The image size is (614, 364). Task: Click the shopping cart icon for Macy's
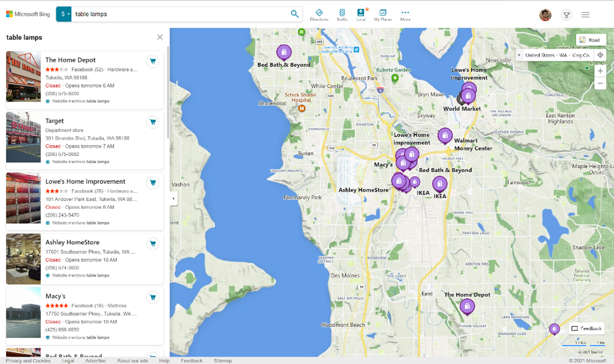153,298
